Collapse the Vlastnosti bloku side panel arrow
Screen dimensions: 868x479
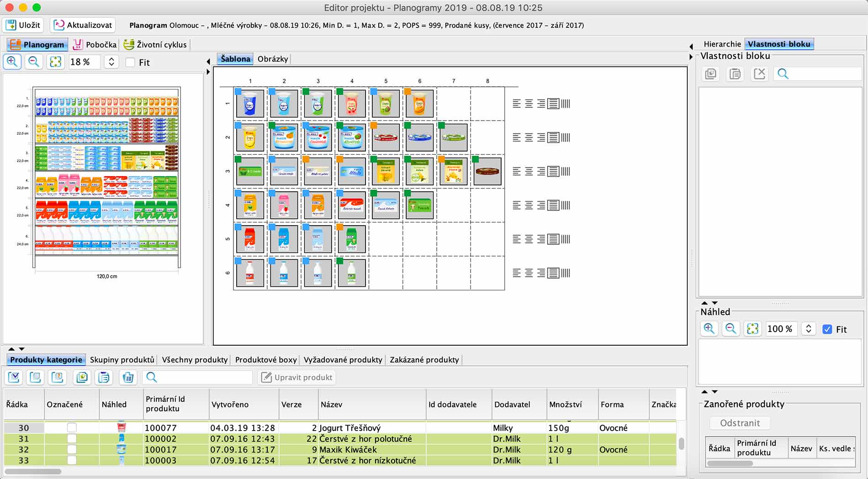coord(691,57)
